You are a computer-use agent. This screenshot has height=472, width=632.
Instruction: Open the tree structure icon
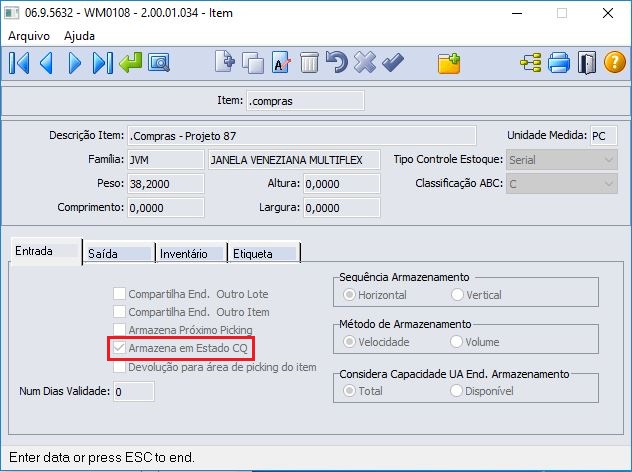[x=530, y=63]
